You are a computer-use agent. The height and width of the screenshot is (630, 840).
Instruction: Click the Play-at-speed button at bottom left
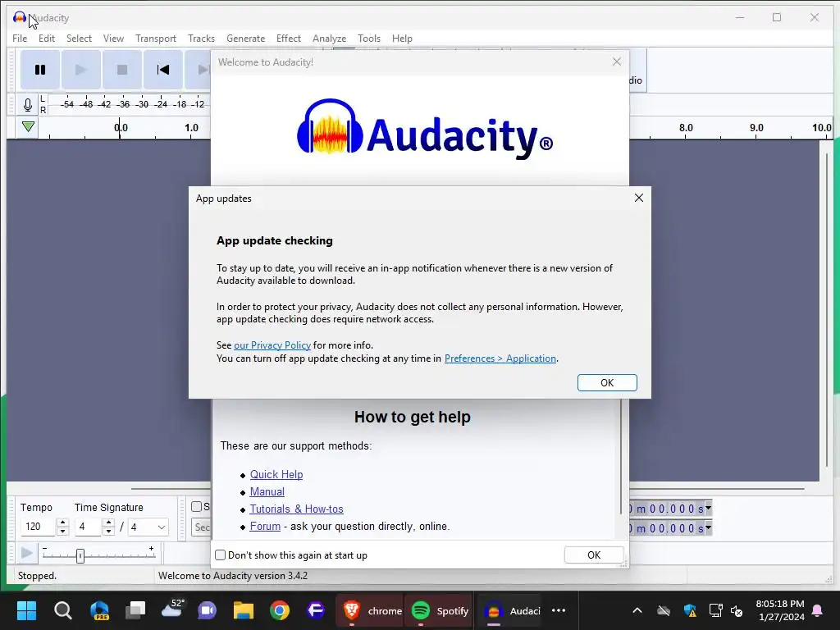click(x=26, y=553)
